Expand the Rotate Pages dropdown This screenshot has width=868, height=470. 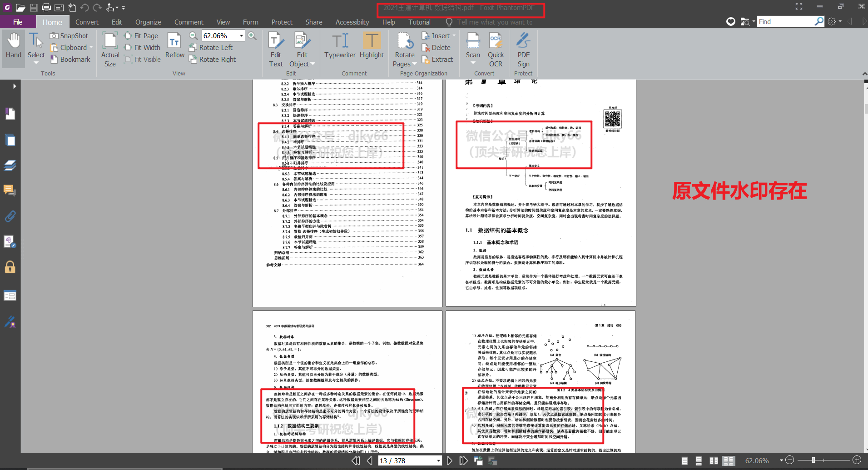414,64
